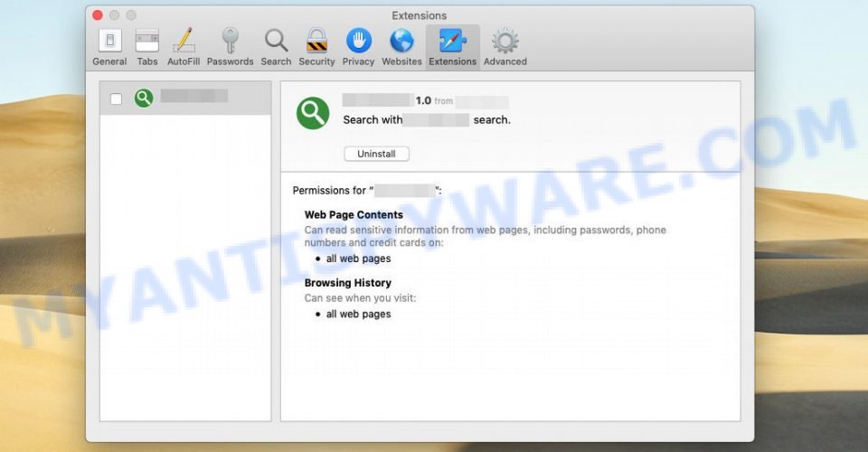Click the Extensions window title
This screenshot has width=868, height=452.
419,15
